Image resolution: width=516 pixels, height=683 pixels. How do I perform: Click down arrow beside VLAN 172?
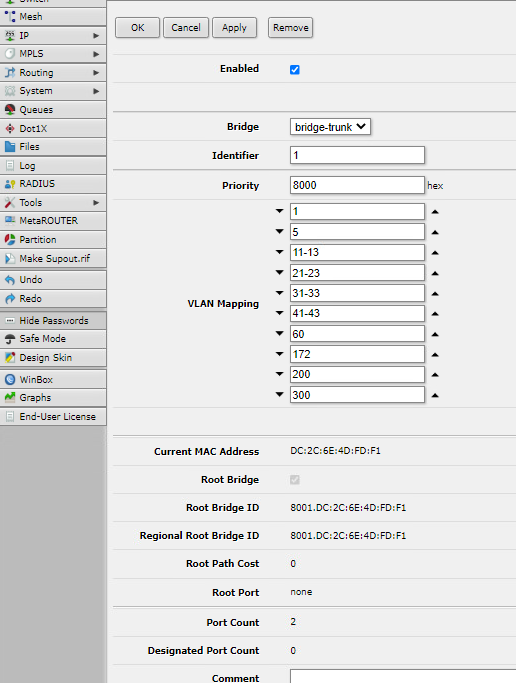pyautogui.click(x=280, y=354)
